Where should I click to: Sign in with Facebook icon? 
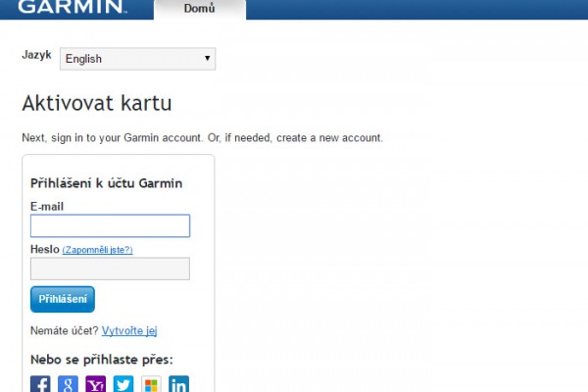coord(40,384)
